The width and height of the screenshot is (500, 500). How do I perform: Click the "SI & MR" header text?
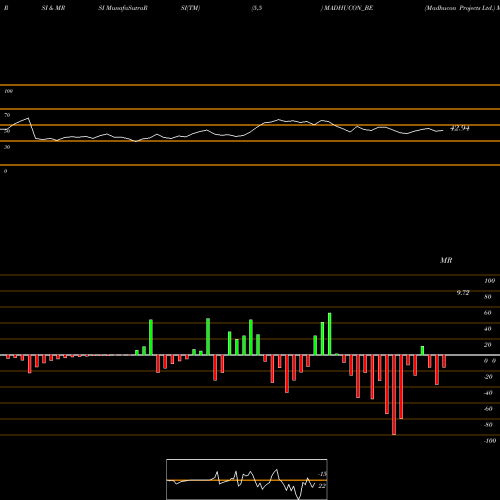pyautogui.click(x=53, y=8)
